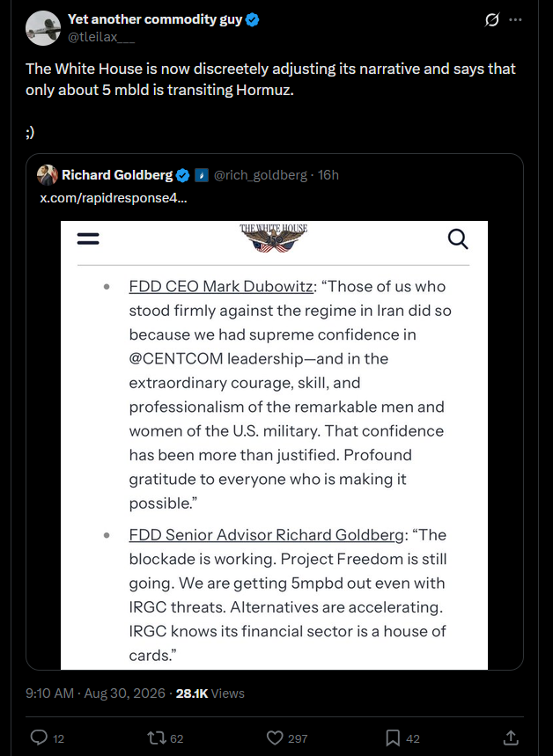Click the hamburger menu in White House image
The height and width of the screenshot is (756, 553).
click(x=88, y=239)
